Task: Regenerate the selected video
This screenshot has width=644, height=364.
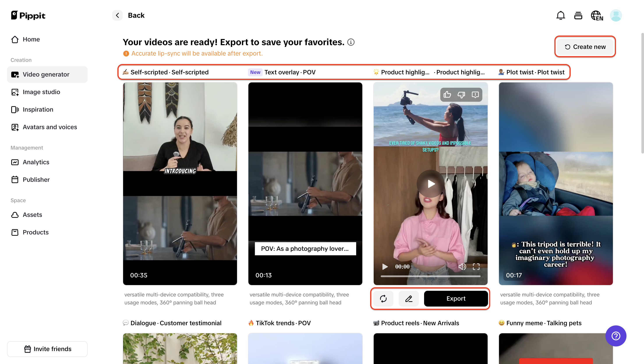Action: coord(383,298)
